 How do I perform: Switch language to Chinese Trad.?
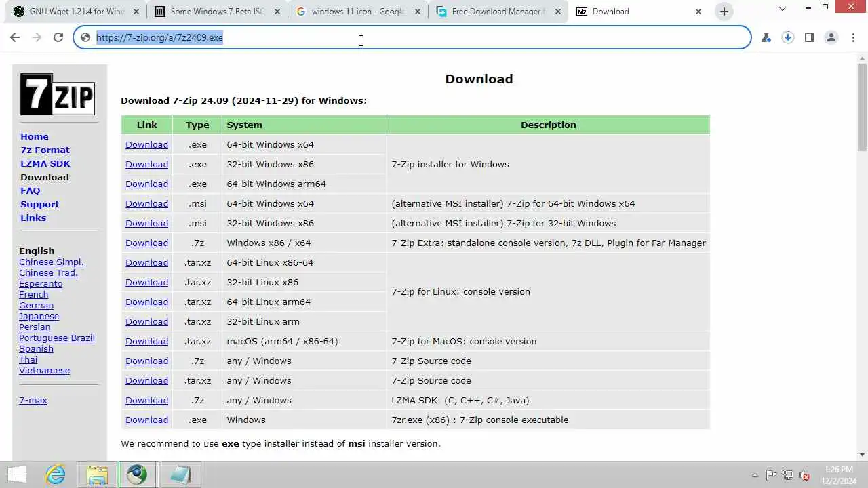[48, 272]
